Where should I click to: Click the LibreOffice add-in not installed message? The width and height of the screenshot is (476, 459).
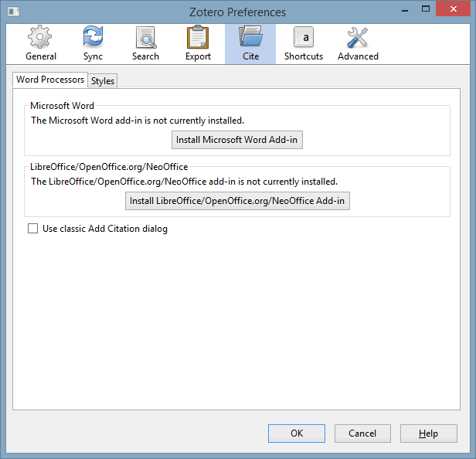point(184,182)
